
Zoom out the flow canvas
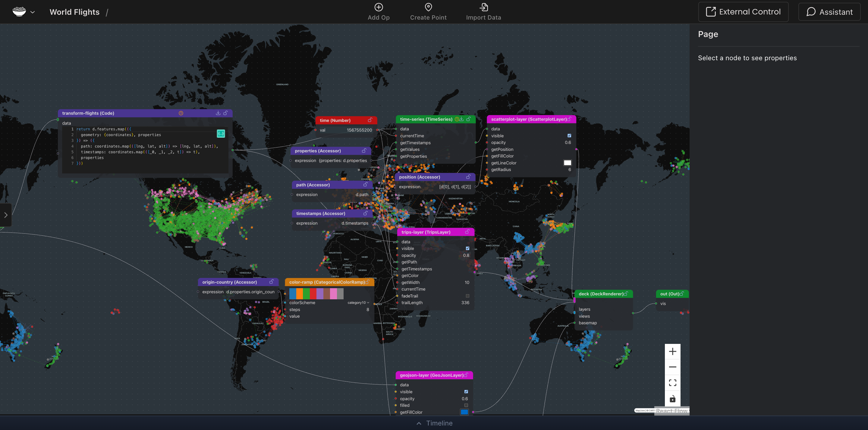tap(673, 367)
